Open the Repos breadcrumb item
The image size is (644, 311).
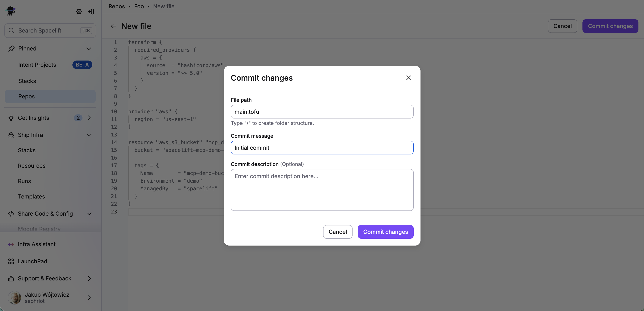click(116, 6)
